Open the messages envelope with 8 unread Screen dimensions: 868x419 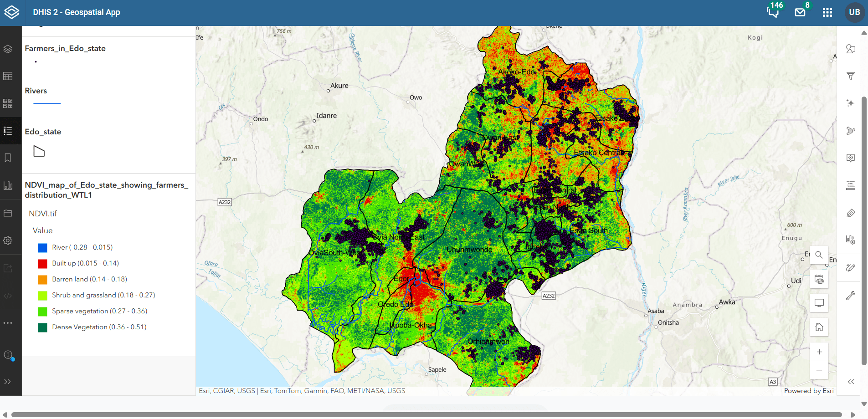(800, 12)
